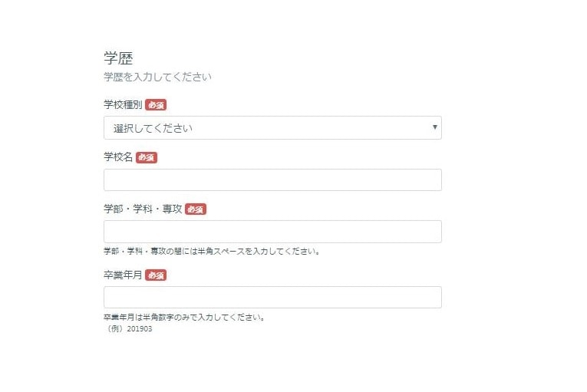
Task: Focus the 学校名 text field
Action: point(272,180)
